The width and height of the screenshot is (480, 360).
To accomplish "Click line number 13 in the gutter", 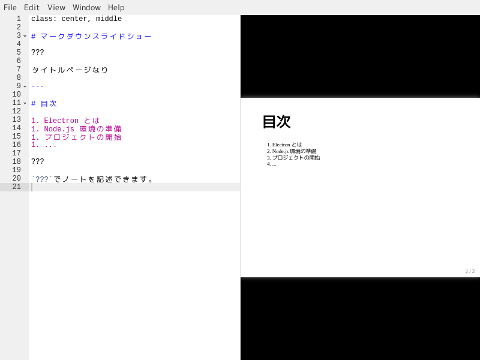I will click(17, 120).
